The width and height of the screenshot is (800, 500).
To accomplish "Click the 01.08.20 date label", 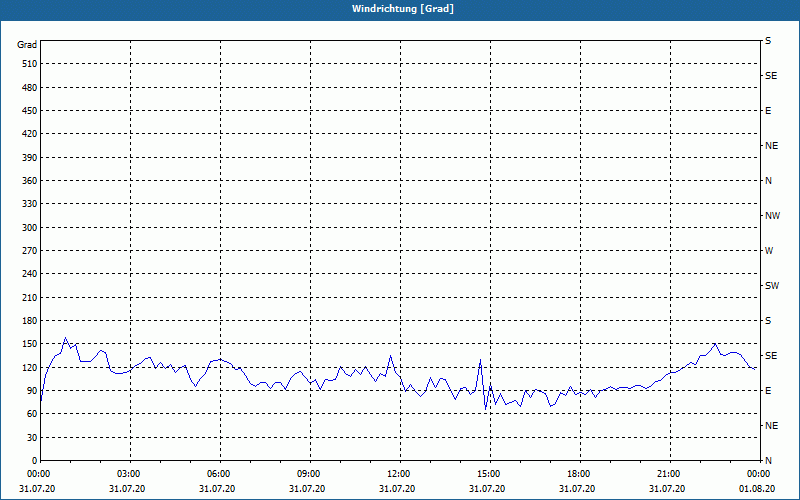I will coord(757,489).
